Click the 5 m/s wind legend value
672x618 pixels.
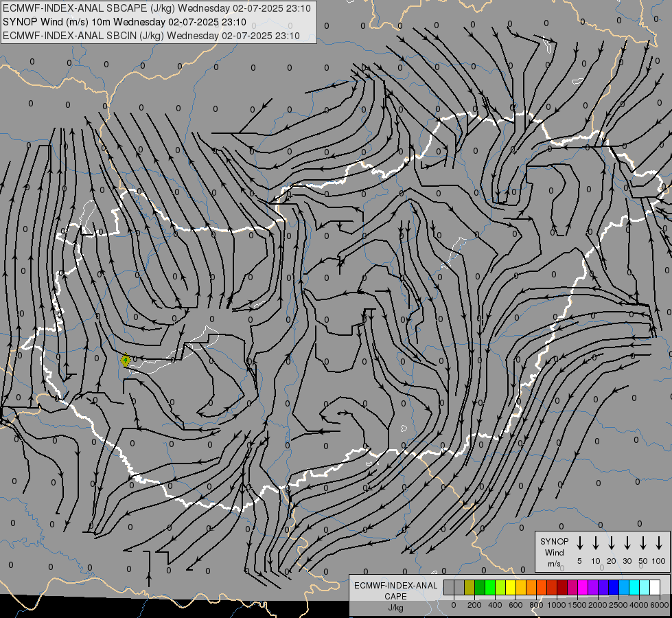tap(579, 561)
